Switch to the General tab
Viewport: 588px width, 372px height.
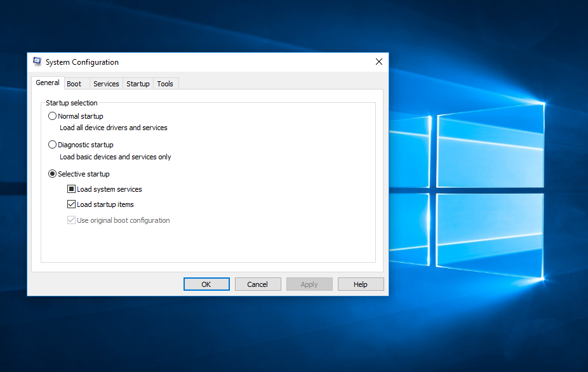coord(48,83)
